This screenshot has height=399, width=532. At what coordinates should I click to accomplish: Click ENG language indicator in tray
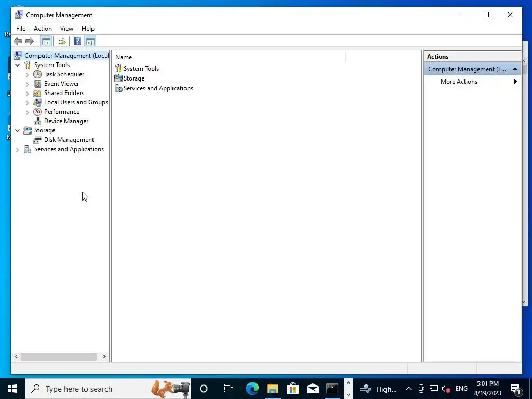tap(461, 389)
